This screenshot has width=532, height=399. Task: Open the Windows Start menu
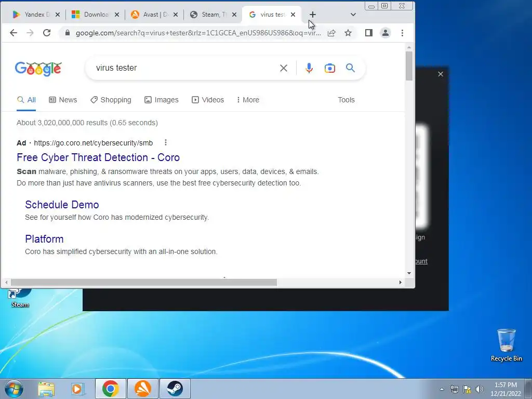point(14,389)
